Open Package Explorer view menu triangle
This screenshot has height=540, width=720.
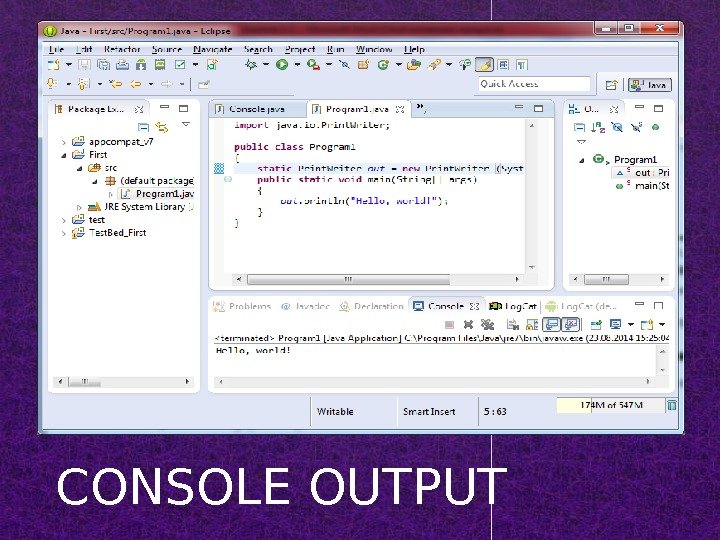pyautogui.click(x=186, y=124)
